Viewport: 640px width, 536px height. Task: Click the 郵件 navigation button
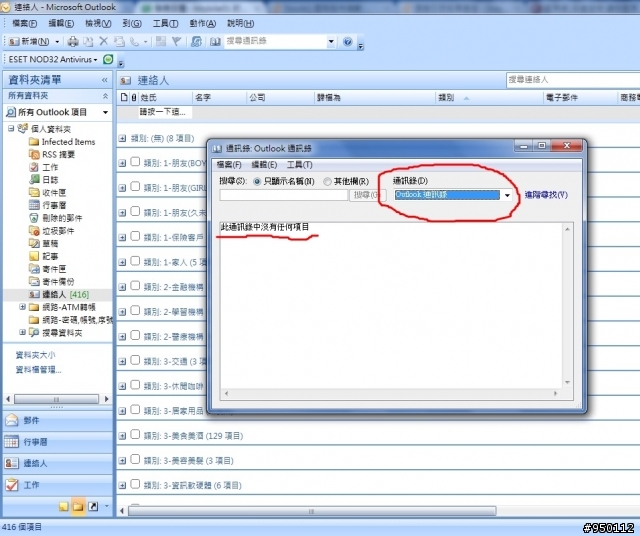coord(58,420)
